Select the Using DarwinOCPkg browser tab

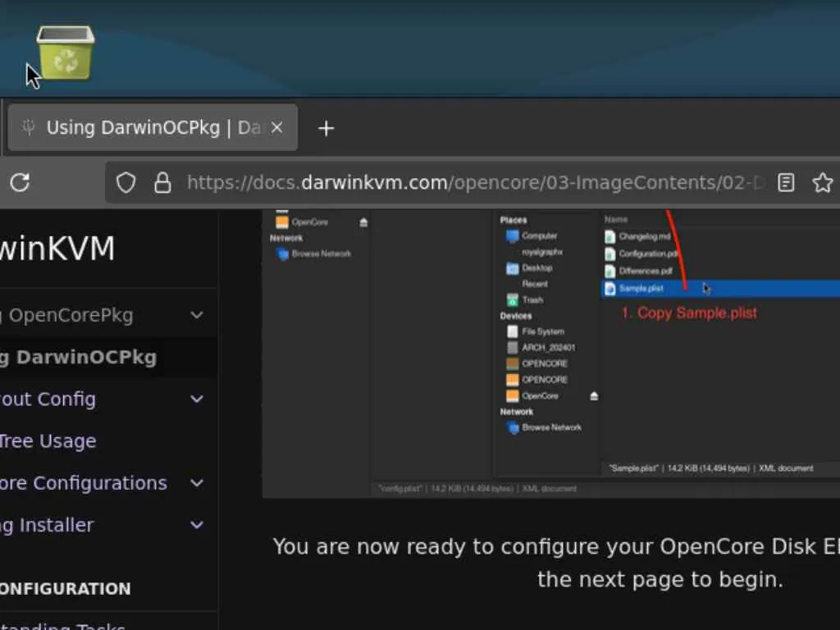point(153,127)
